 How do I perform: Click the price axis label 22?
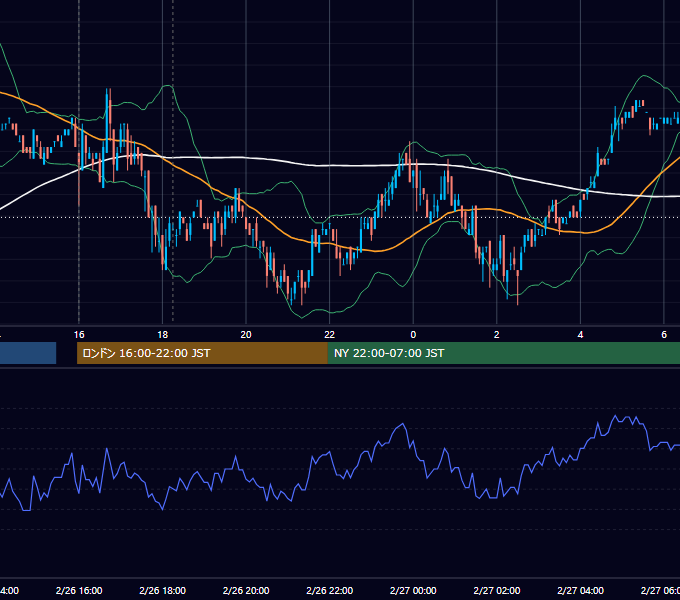330,335
